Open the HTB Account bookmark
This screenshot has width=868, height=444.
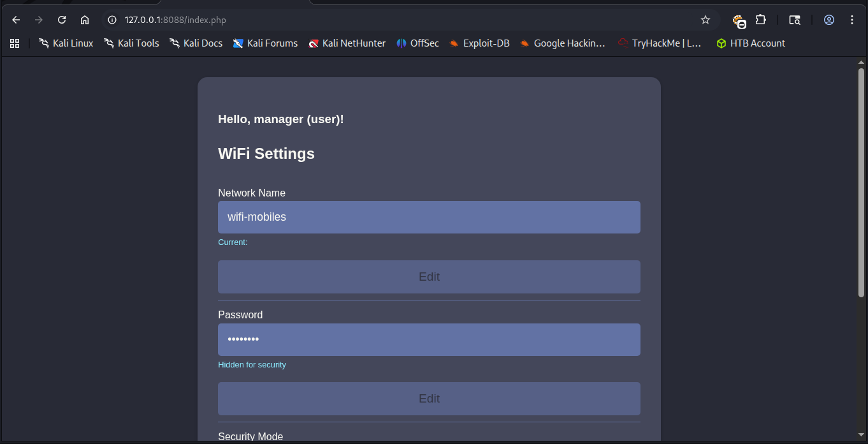[750, 43]
